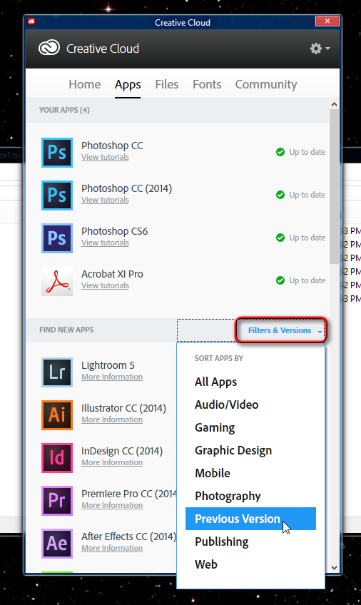This screenshot has width=361, height=605.
Task: Click the Photoshop CS6 app icon
Action: (57, 238)
